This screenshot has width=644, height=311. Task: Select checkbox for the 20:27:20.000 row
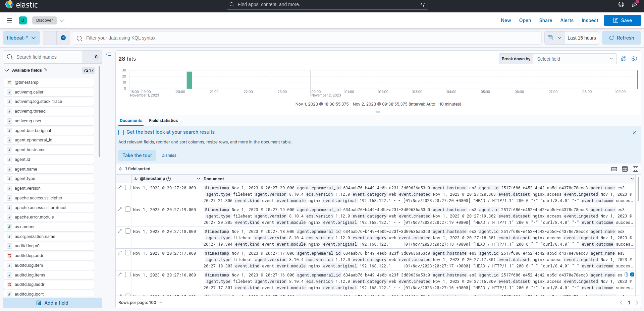[128, 187]
